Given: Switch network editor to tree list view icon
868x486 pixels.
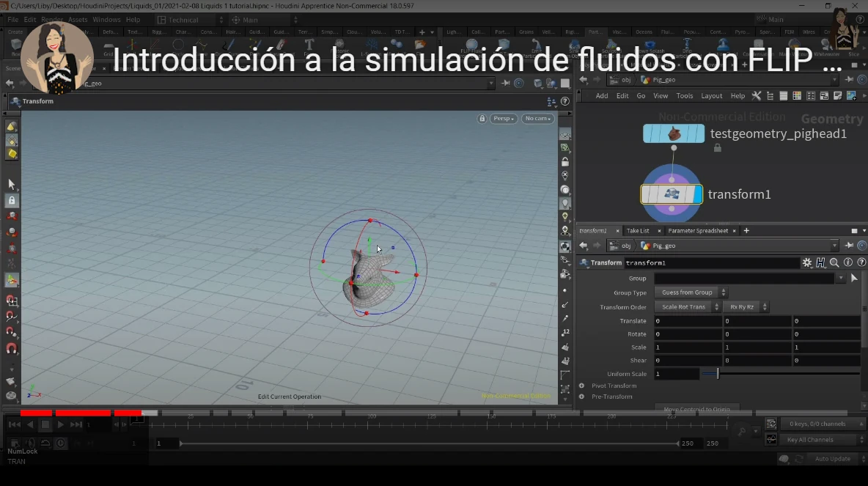Looking at the screenshot, I should coord(770,96).
